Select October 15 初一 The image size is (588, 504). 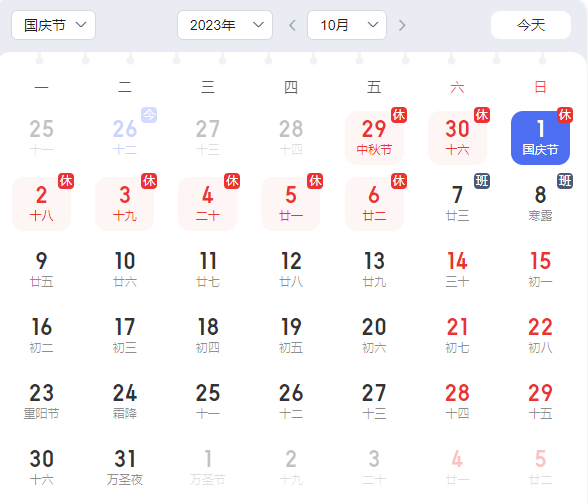click(x=540, y=270)
